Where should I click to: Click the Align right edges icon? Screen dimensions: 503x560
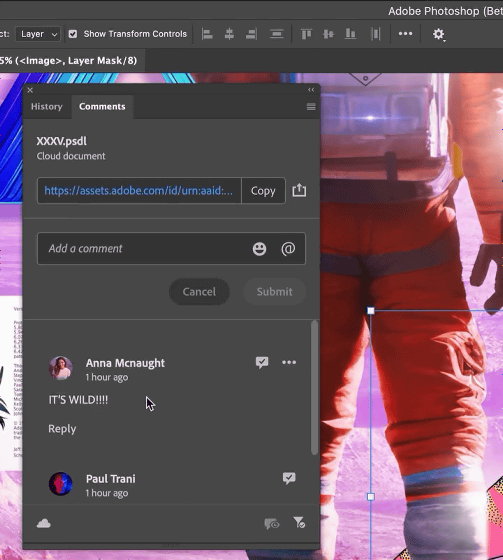[x=252, y=34]
